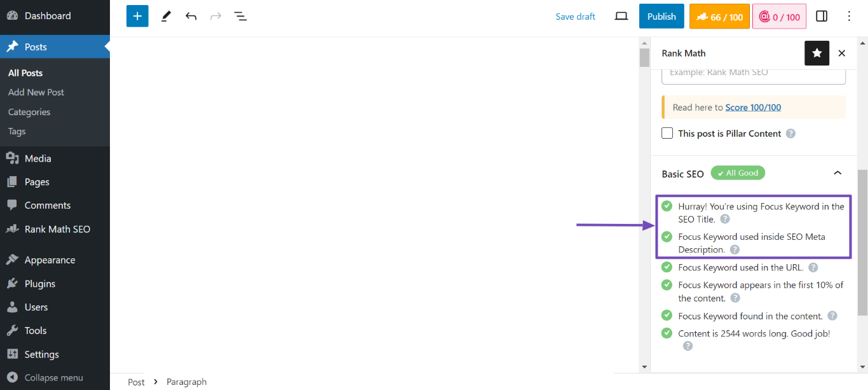Click the Redo arrow
868x390 pixels.
216,17
